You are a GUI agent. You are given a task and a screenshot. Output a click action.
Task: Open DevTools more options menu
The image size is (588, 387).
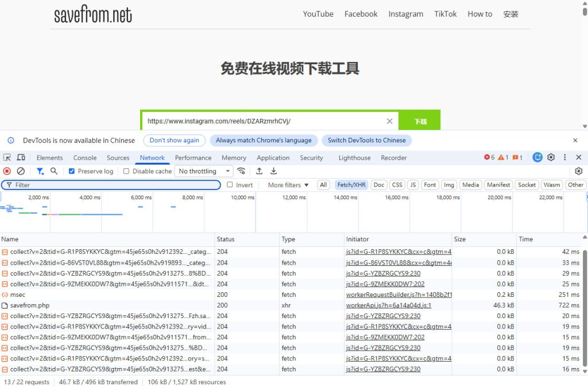565,157
